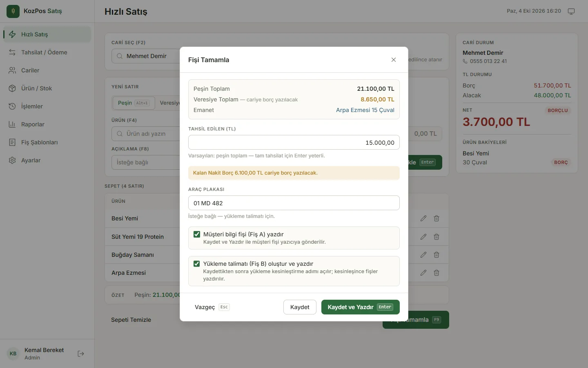Edit the Besi Yemi basket row with pencil icon

pyautogui.click(x=423, y=218)
